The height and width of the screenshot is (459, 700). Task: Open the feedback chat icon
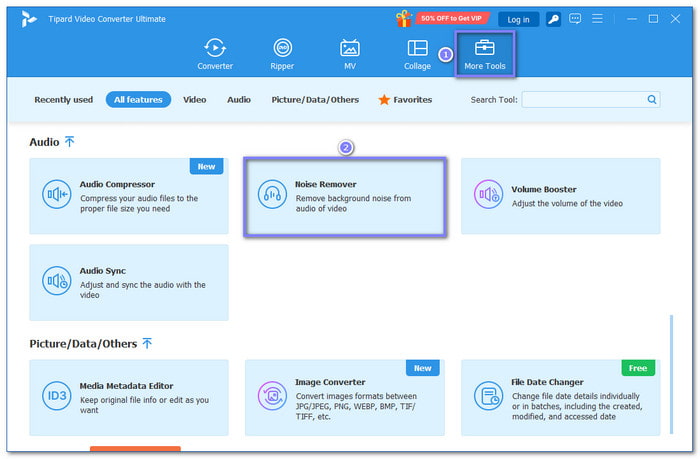pos(575,19)
